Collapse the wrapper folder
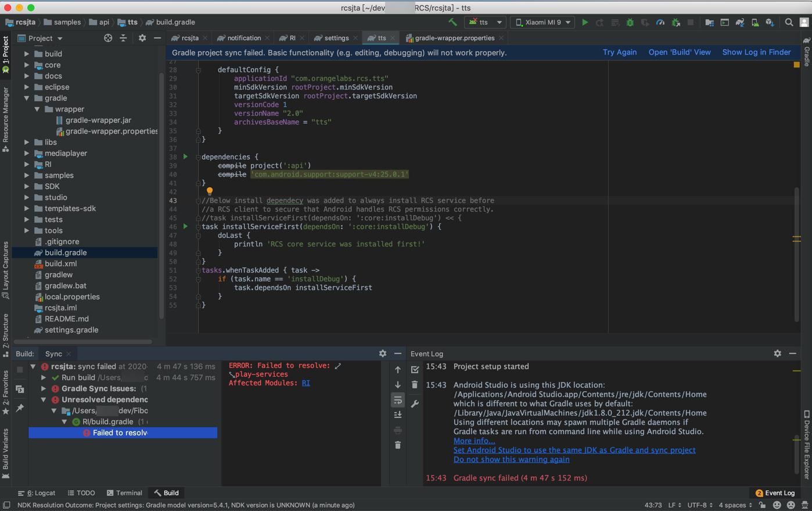The height and width of the screenshot is (511, 812). (37, 109)
